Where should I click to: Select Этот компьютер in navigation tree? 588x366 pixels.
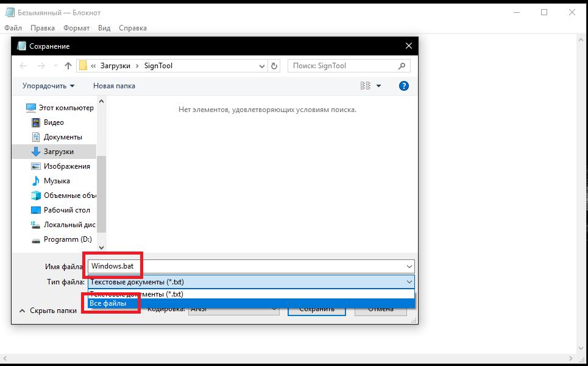pyautogui.click(x=60, y=108)
